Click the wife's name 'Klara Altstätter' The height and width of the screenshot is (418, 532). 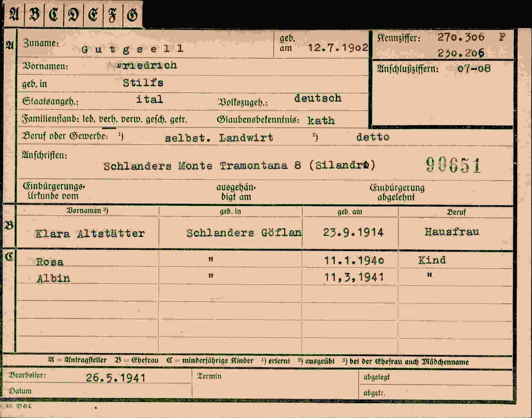pos(90,233)
